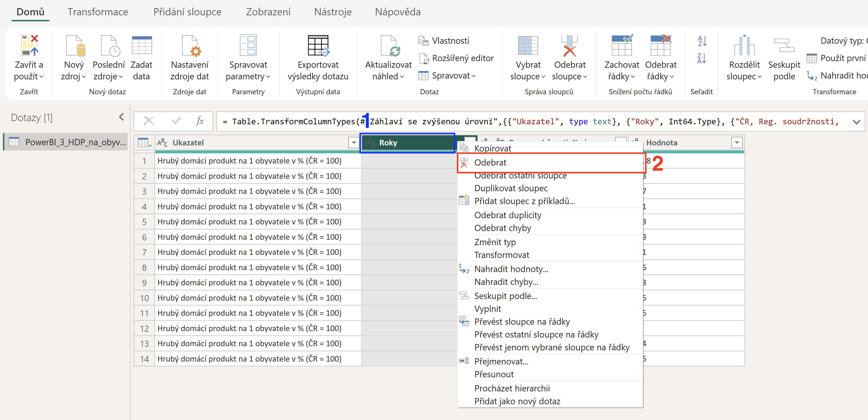Choose Přejmenovat... in the context menu

click(551, 361)
